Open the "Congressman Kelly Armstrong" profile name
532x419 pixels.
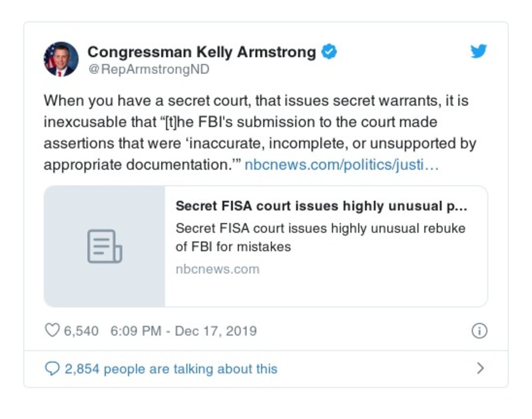click(x=202, y=52)
